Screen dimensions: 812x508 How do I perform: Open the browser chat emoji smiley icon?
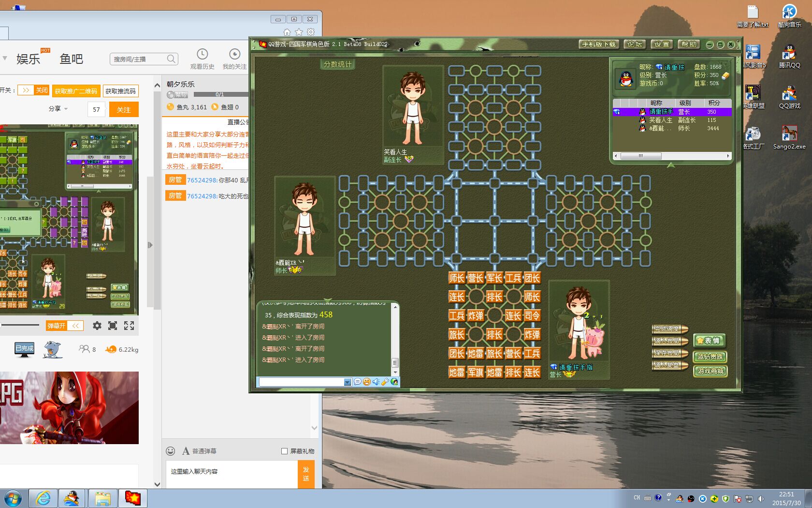coord(171,451)
